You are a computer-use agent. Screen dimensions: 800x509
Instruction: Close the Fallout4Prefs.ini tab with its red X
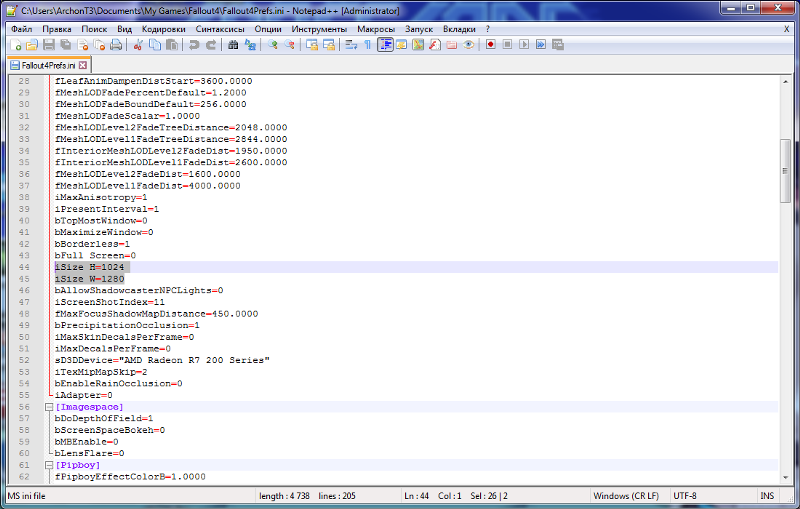(83, 65)
